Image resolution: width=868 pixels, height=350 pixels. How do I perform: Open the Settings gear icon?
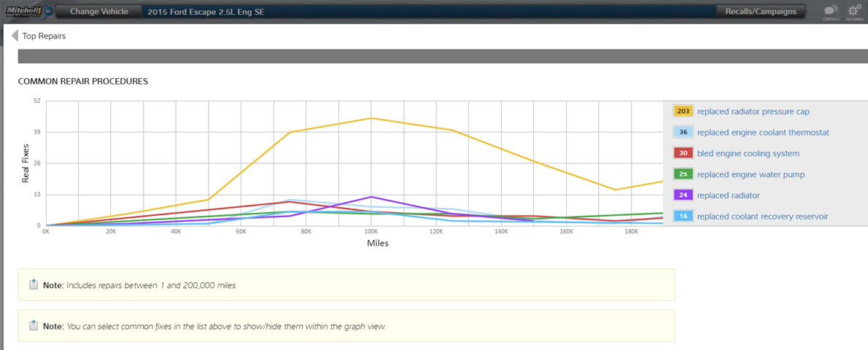[855, 12]
